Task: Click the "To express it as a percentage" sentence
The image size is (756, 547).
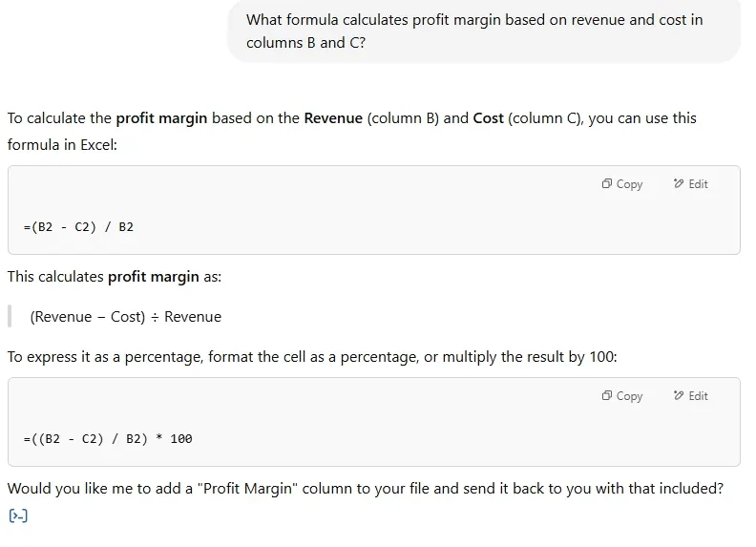Action: pyautogui.click(x=312, y=357)
